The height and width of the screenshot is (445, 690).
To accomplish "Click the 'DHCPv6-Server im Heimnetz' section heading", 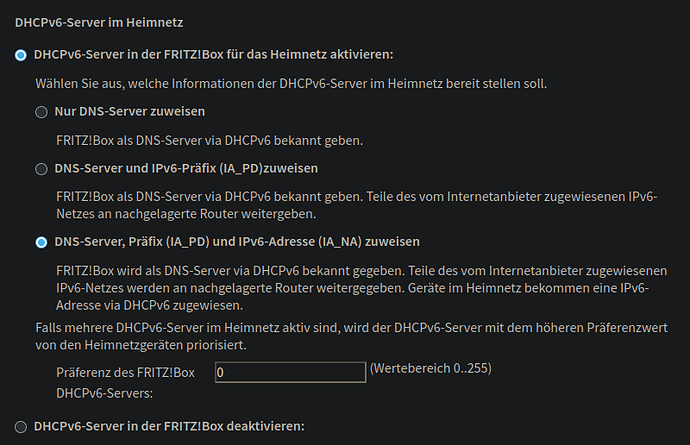I will pyautogui.click(x=99, y=20).
